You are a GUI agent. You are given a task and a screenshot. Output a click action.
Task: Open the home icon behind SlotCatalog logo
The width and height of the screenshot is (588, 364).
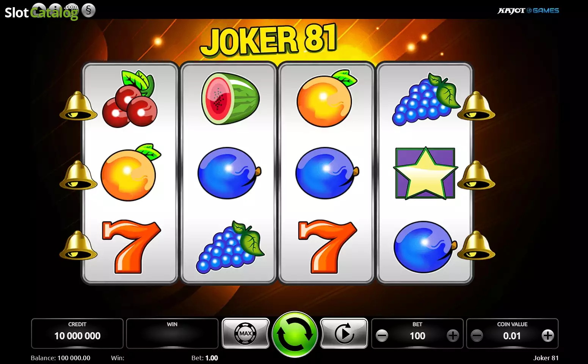pyautogui.click(x=38, y=10)
